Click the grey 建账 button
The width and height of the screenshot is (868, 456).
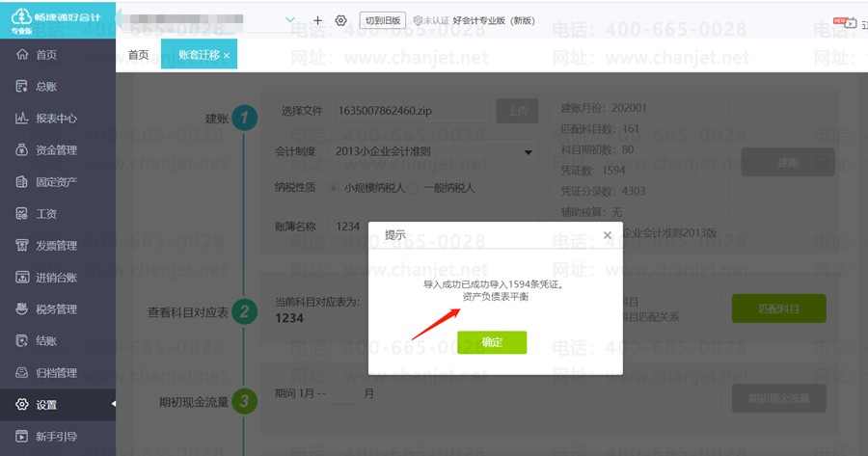[788, 162]
